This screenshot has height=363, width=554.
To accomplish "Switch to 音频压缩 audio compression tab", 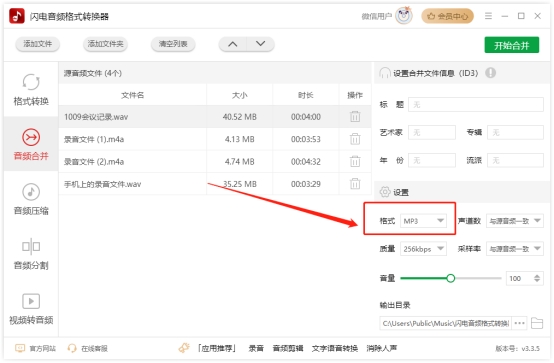I will pyautogui.click(x=31, y=199).
